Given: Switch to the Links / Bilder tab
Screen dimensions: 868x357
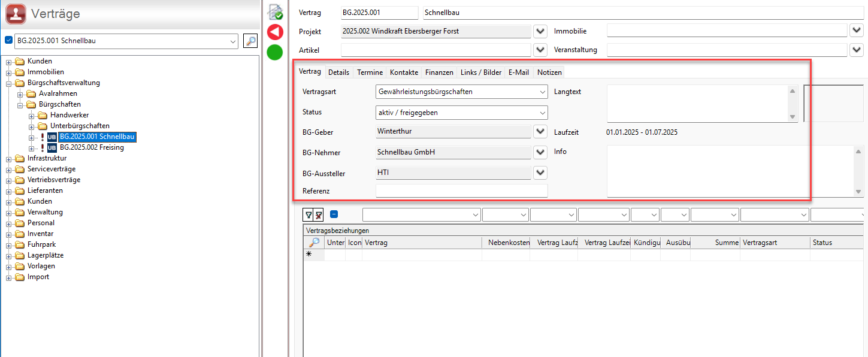Looking at the screenshot, I should (481, 72).
